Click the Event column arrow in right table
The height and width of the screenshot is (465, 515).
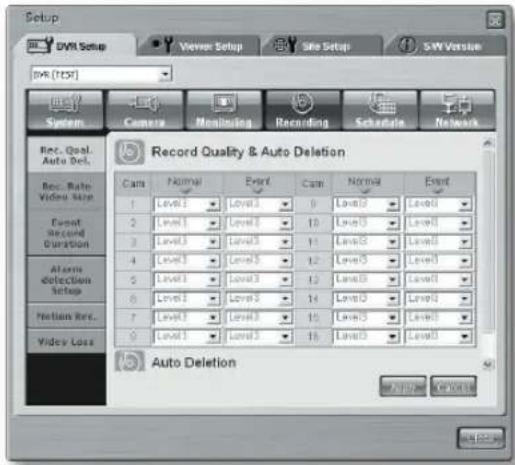point(437,191)
